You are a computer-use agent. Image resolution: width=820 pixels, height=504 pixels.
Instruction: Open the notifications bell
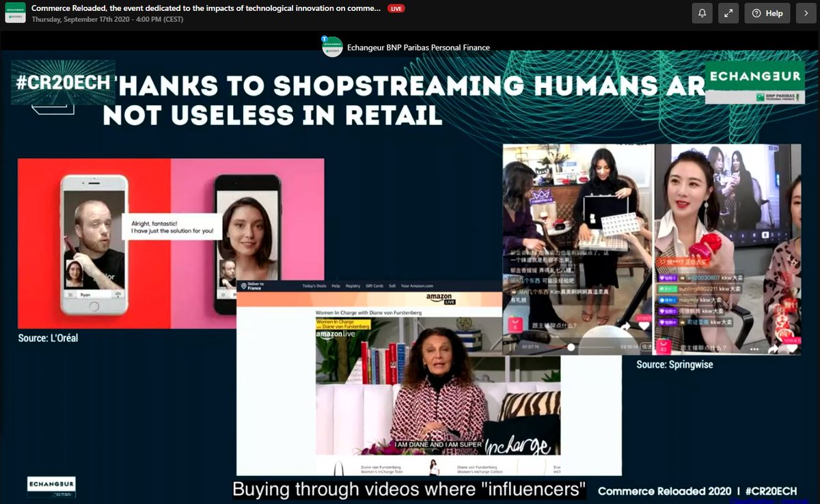702,13
